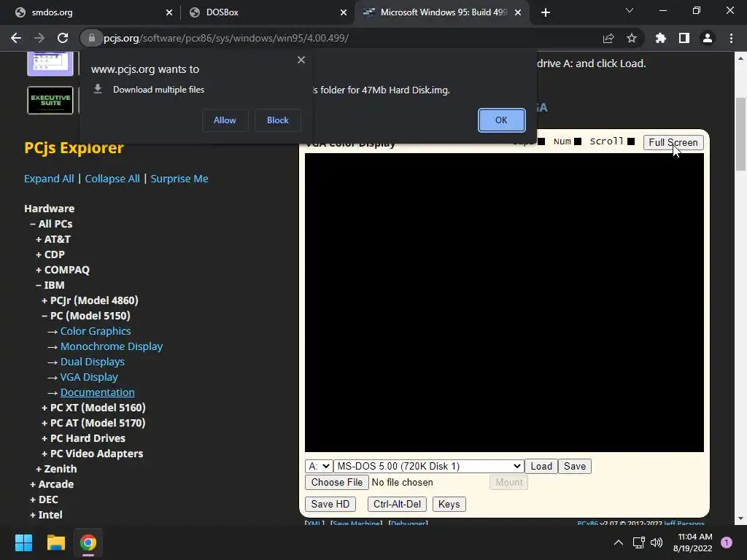Bookmark this page with the star icon
Screen dimensions: 747x560
tap(632, 38)
